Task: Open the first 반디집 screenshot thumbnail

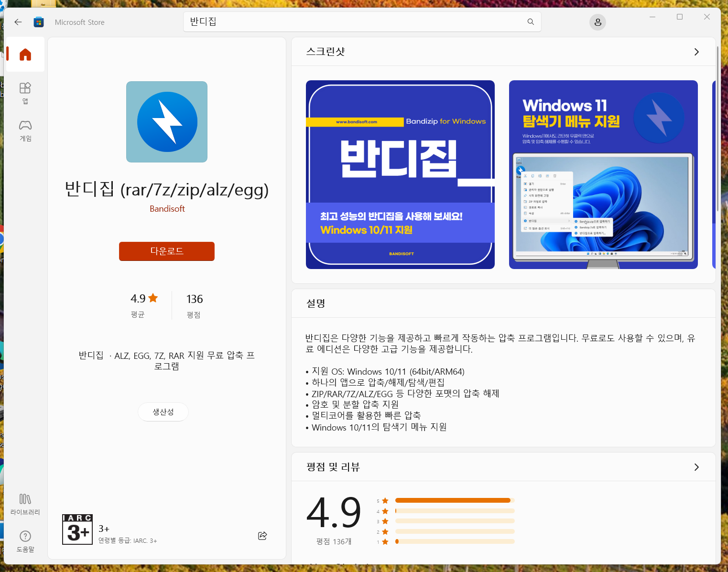Action: [x=400, y=174]
